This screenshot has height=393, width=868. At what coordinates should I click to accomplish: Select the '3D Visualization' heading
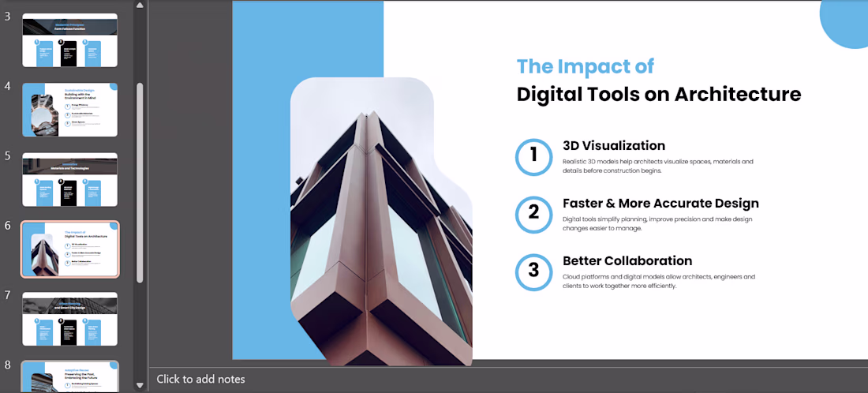coord(614,145)
